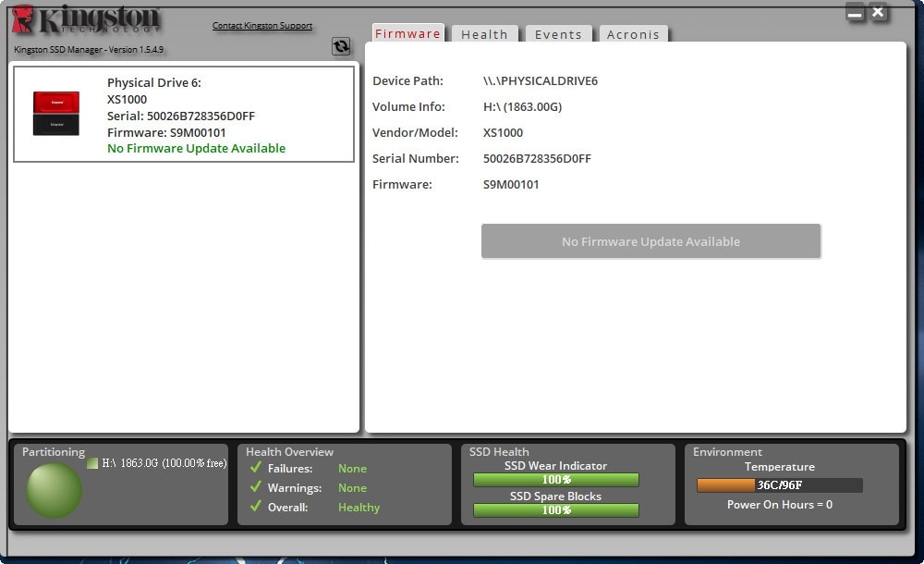Viewport: 924px width, 564px height.
Task: Minimize the Kingston SSD Manager window
Action: pyautogui.click(x=855, y=12)
